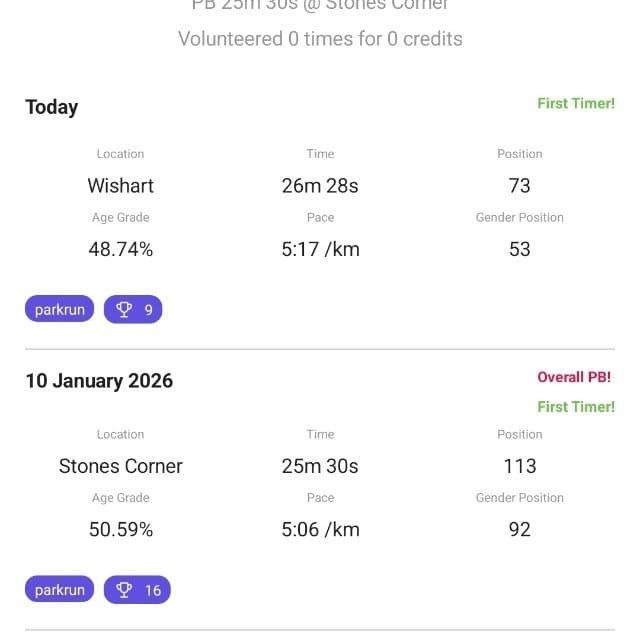
Task: Click the 26m 28s time value
Action: [320, 186]
